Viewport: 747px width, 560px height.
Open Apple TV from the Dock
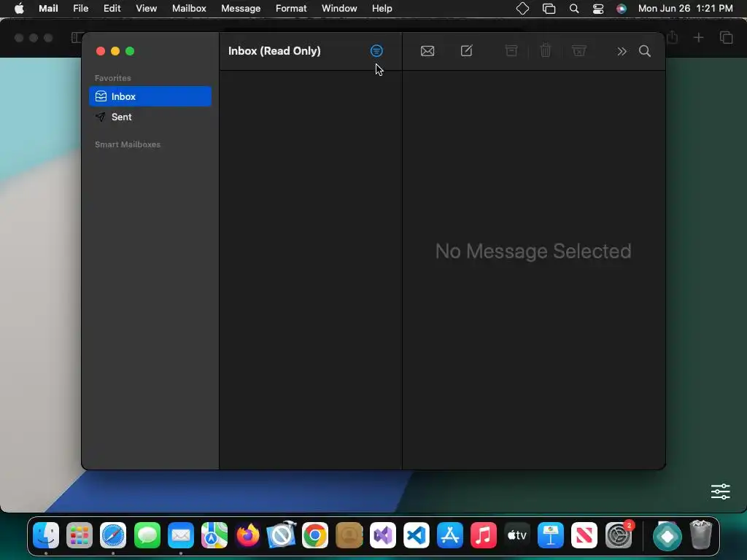click(x=517, y=535)
